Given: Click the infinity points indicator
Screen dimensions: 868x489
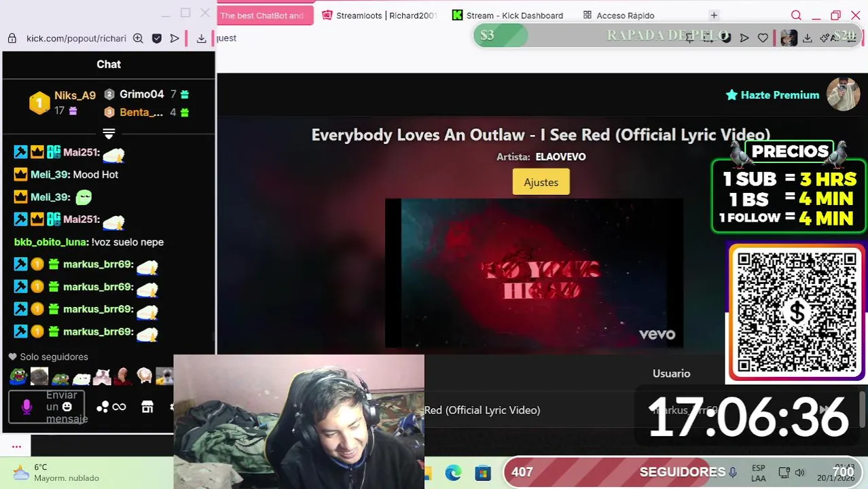Looking at the screenshot, I should coord(119,407).
